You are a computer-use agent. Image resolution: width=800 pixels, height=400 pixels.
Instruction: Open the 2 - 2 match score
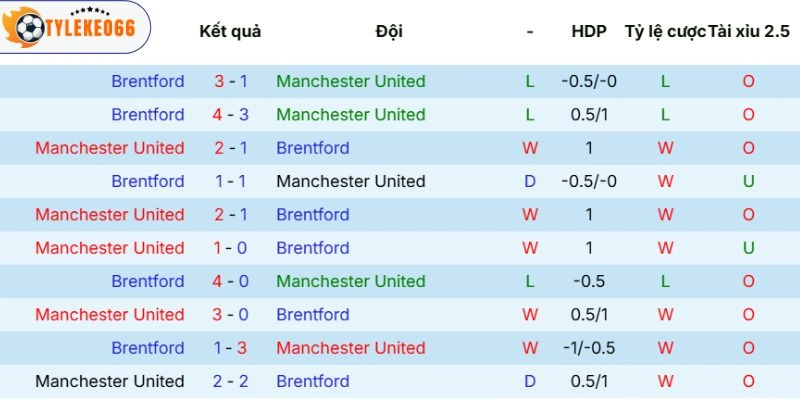pos(230,381)
